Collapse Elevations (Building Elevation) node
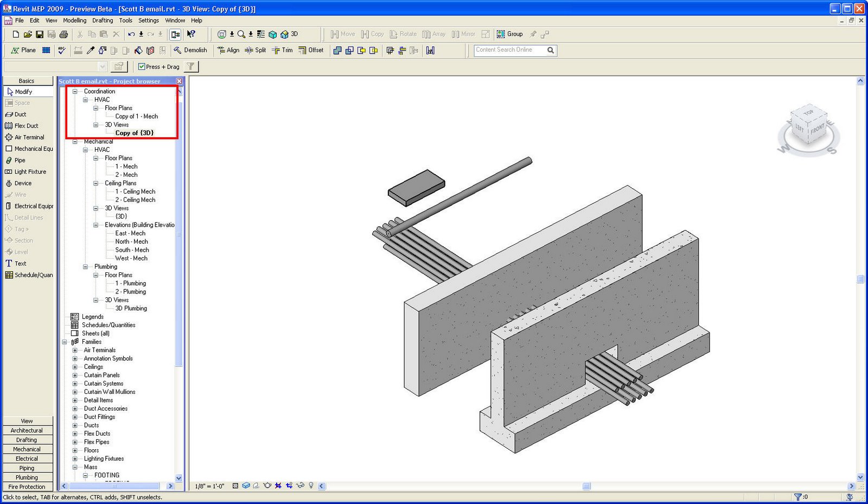Viewport: 868px width, 504px height. click(95, 225)
